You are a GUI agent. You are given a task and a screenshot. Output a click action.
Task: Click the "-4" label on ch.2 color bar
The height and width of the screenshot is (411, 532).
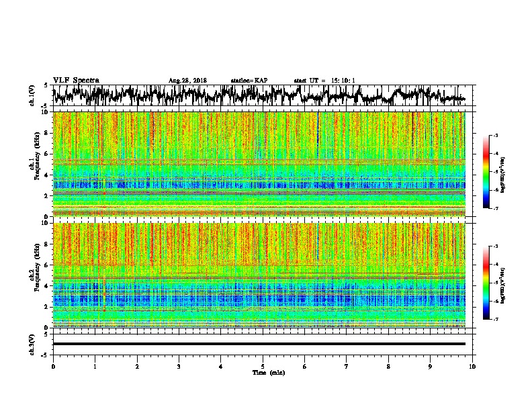tap(496, 265)
